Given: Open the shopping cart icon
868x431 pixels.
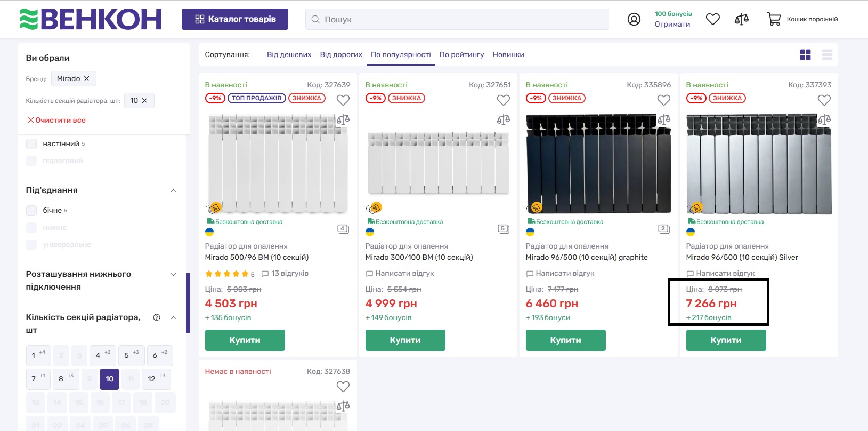Looking at the screenshot, I should [774, 19].
